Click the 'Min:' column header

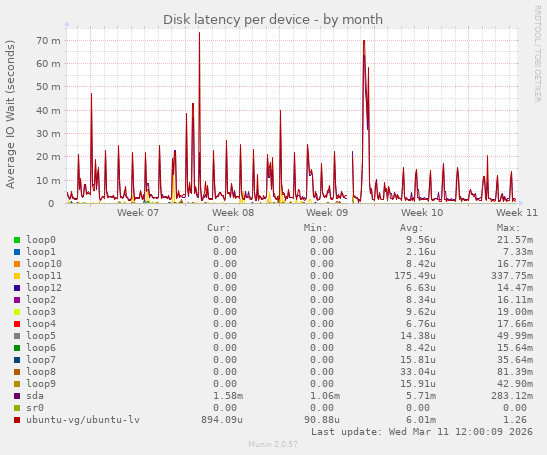coord(315,228)
